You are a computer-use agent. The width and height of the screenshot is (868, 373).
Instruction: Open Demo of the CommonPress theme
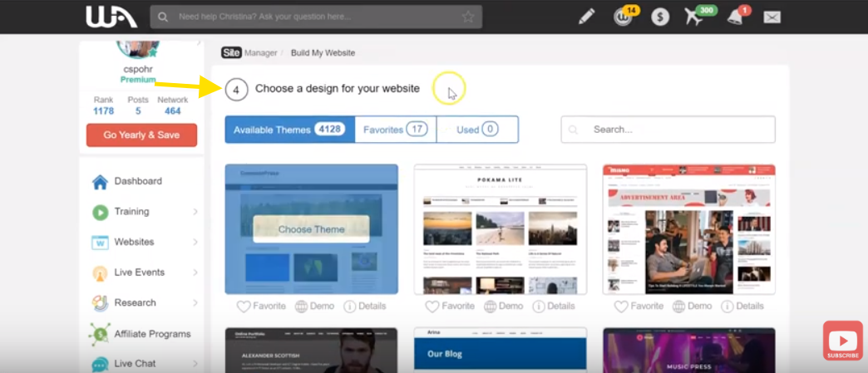coord(314,306)
